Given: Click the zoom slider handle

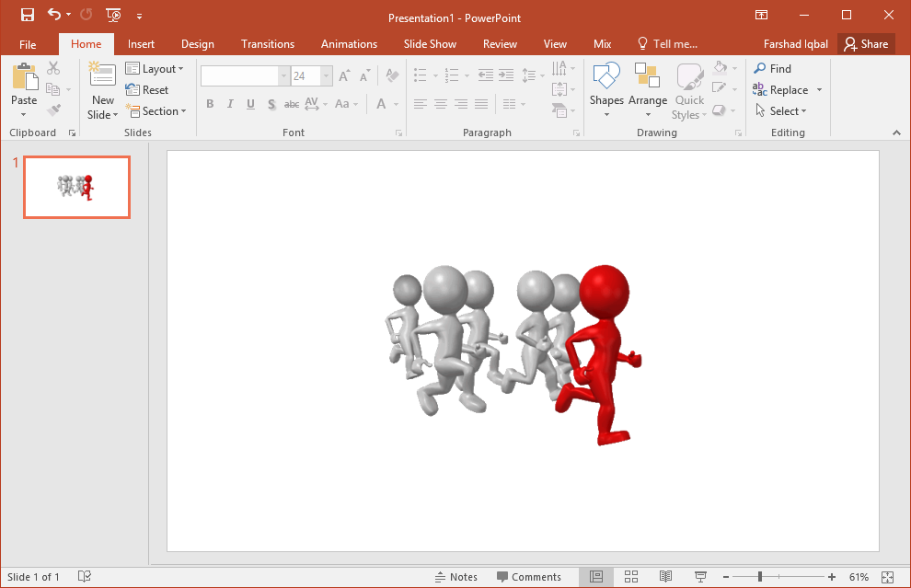Looking at the screenshot, I should pos(760,577).
